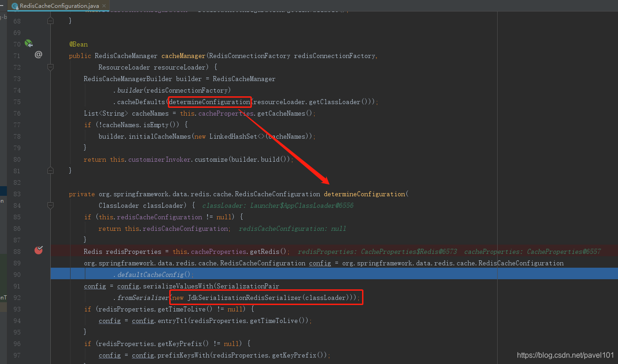618x364 pixels.
Task: Click RedisCacheManagerBuilder on line 73
Action: click(128, 79)
